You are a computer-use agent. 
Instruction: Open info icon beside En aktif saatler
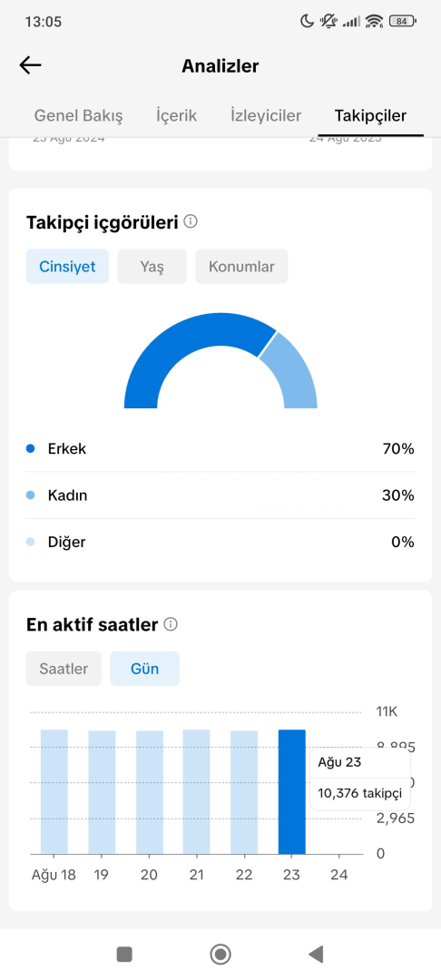[171, 623]
